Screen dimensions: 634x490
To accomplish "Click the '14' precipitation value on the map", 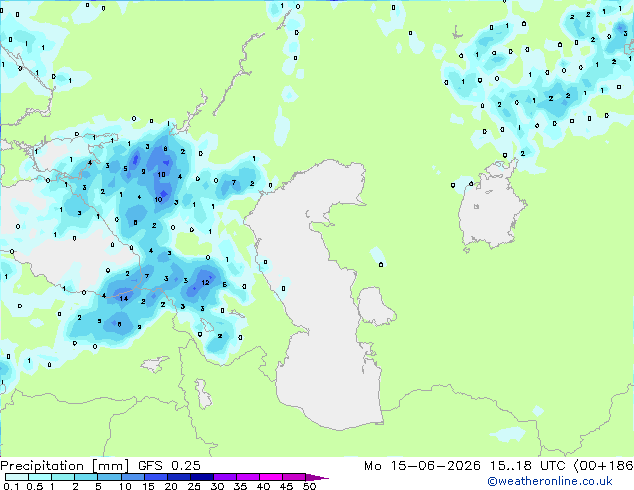I will pos(124,298).
